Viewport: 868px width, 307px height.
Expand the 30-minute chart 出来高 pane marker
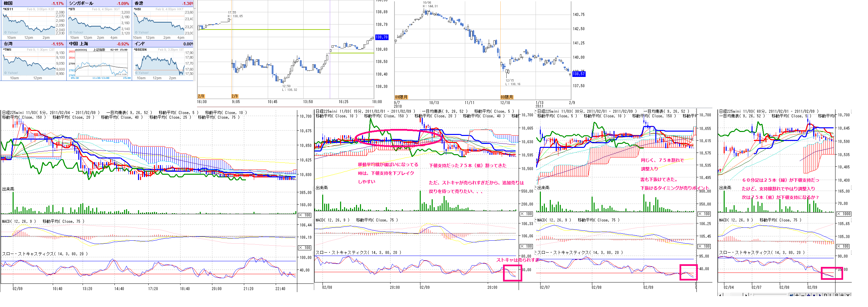point(536,188)
